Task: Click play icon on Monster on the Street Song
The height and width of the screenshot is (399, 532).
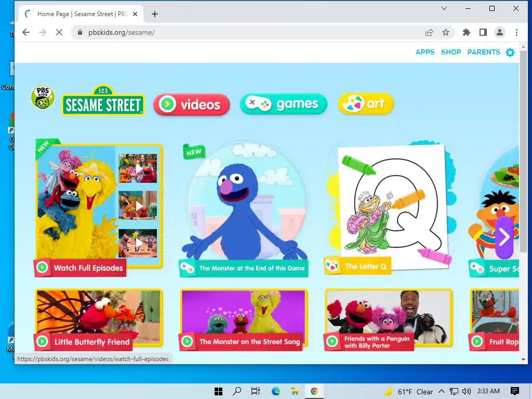Action: tap(187, 341)
